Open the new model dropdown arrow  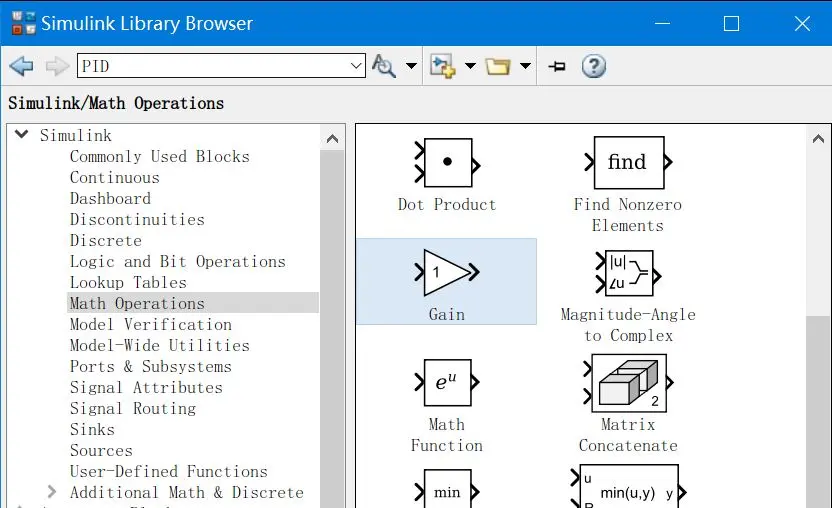(x=470, y=66)
